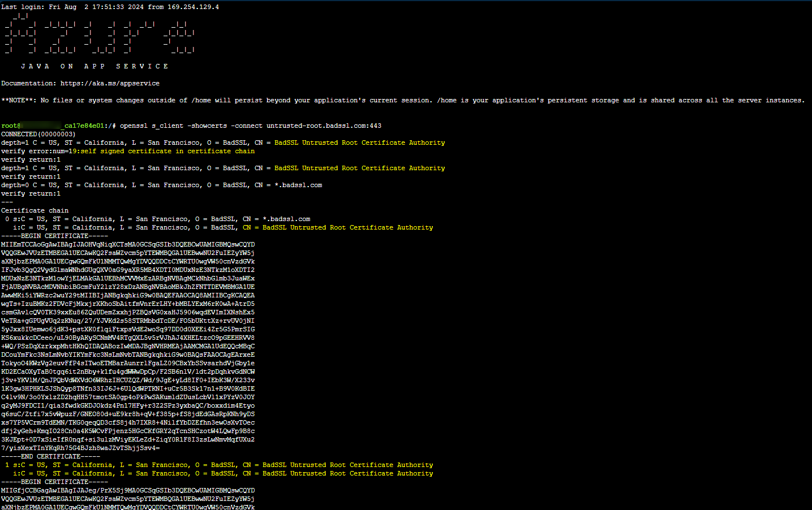This screenshot has height=510, width=812.
Task: Open the https://aka.ms/appservice documentation link
Action: pos(110,83)
